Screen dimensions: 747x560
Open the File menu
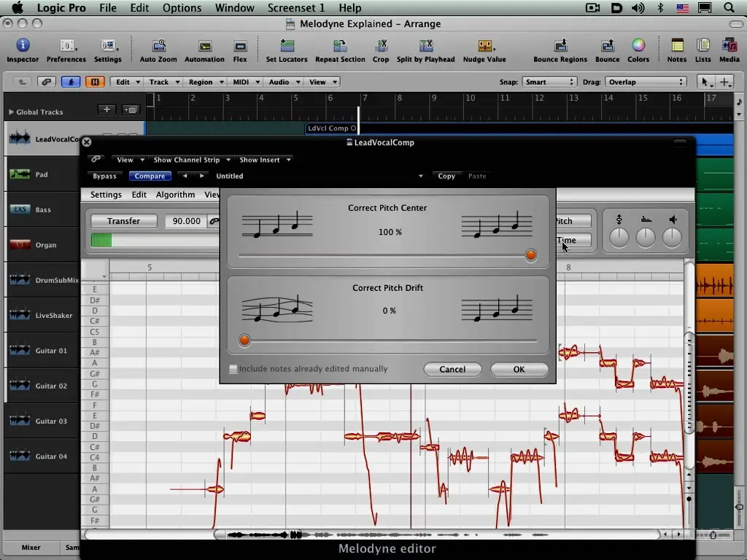[x=108, y=7]
